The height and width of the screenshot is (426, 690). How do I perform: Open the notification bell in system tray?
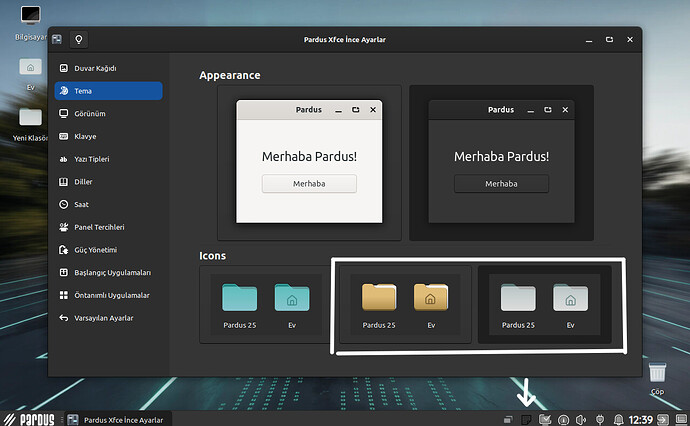pyautogui.click(x=618, y=419)
